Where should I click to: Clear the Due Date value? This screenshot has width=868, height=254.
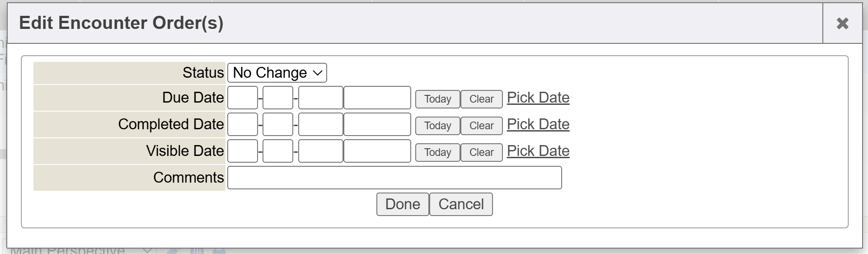[x=481, y=99]
